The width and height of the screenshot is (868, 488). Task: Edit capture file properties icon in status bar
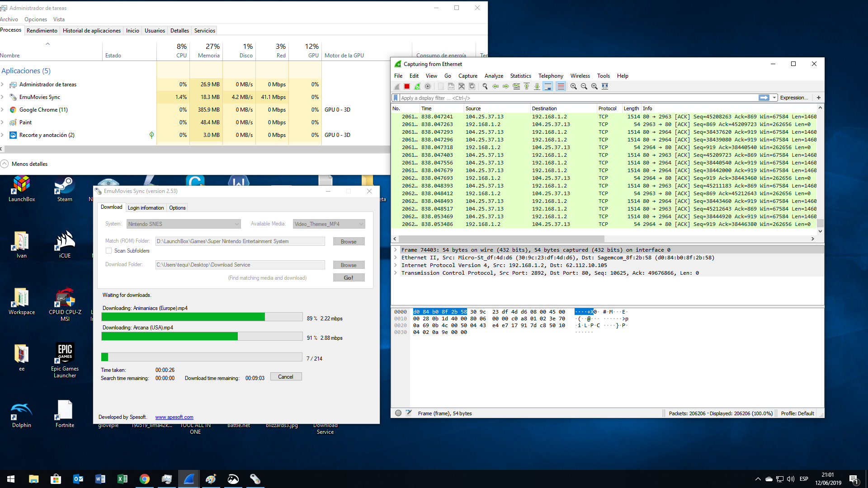(x=409, y=413)
